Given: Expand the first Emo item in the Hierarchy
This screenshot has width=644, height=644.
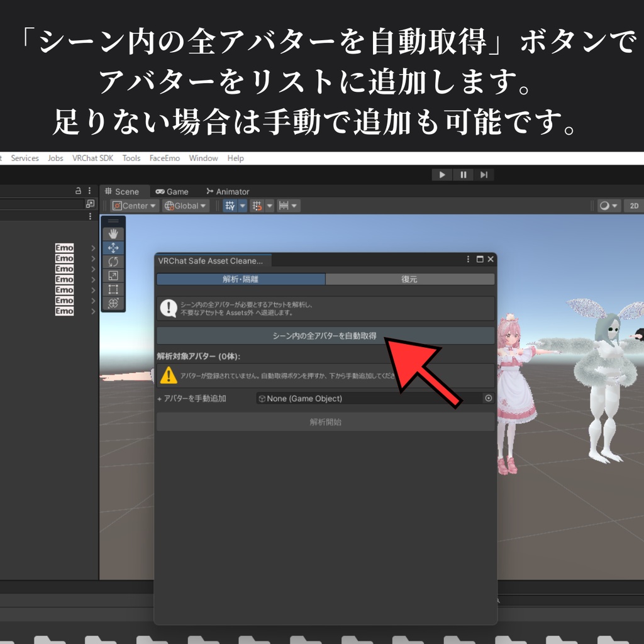Looking at the screenshot, I should click(93, 248).
